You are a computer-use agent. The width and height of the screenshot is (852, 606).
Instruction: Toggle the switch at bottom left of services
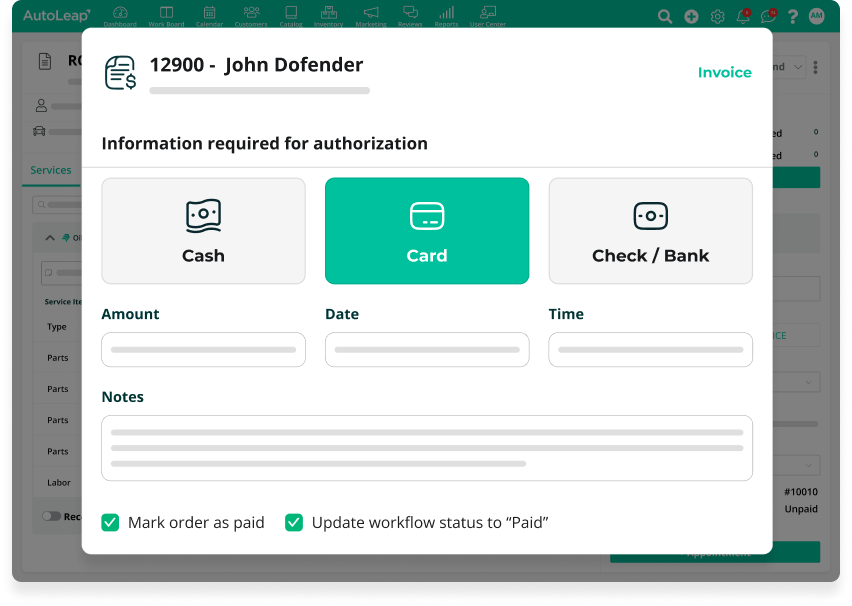(x=51, y=516)
